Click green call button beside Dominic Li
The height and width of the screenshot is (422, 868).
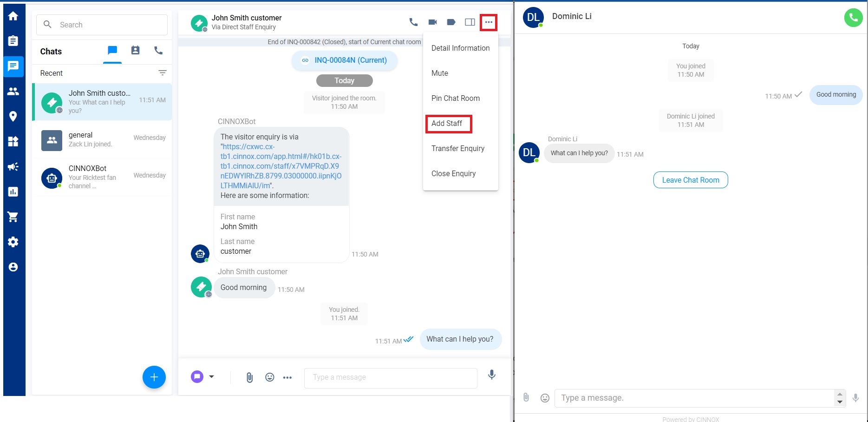[x=853, y=18]
